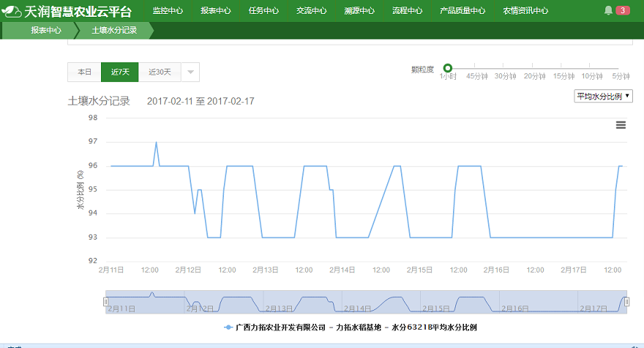644x348 pixels.
Task: Open the notification bell icon
Action: (x=608, y=10)
